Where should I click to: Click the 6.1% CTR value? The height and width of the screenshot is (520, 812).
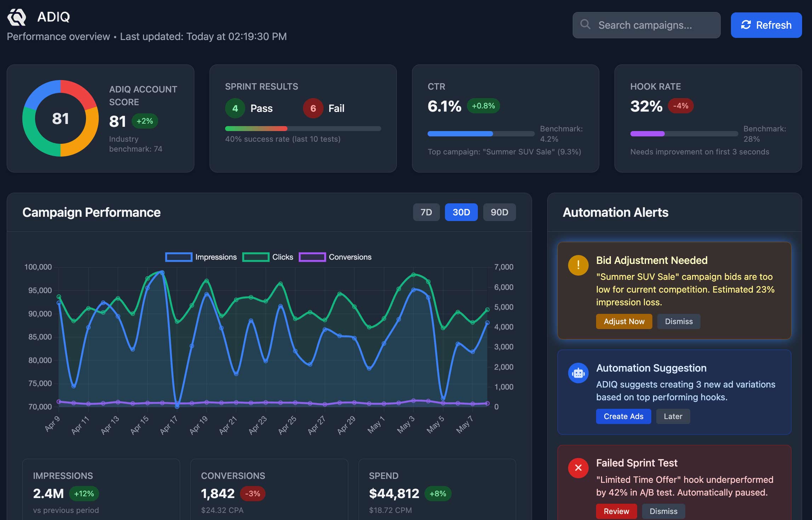coord(444,106)
